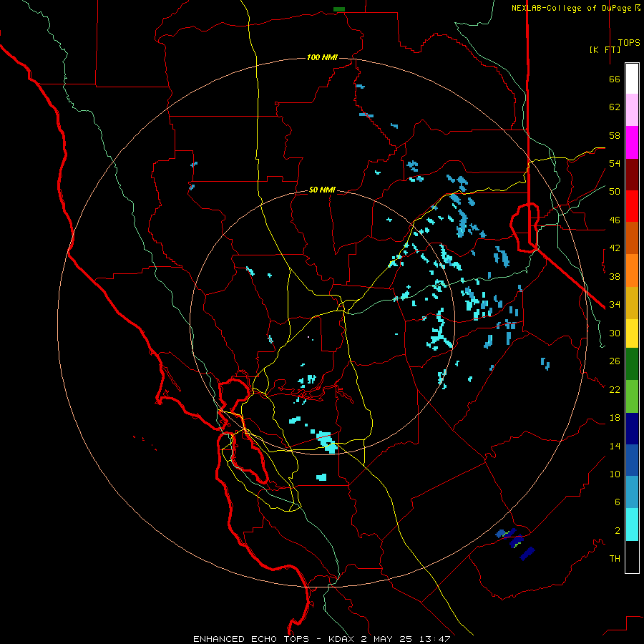Click the TH threshold label on the scale
Image resolution: width=644 pixels, height=644 pixels.
click(x=615, y=559)
